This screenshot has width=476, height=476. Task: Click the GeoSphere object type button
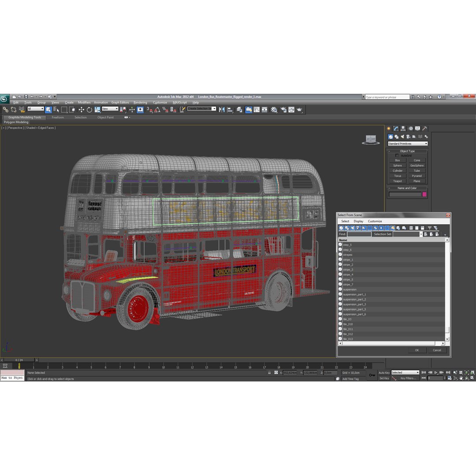pos(417,165)
